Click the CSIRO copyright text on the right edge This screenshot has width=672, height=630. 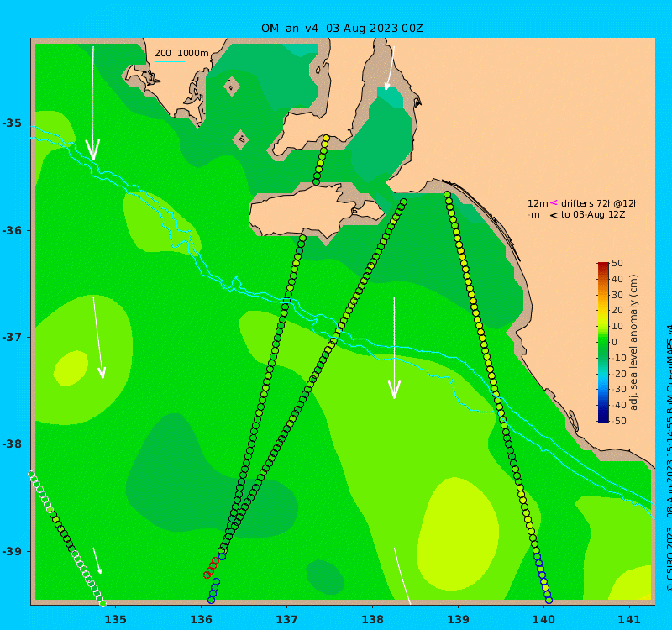669,459
